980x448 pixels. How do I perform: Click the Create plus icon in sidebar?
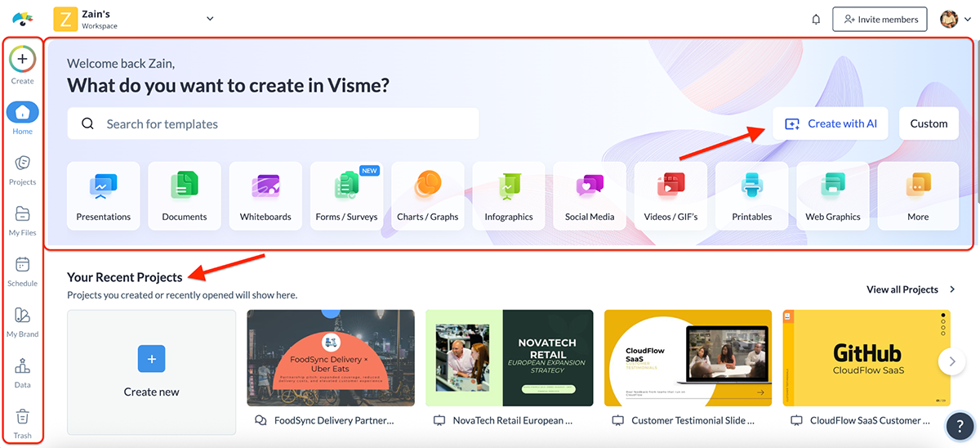[22, 60]
